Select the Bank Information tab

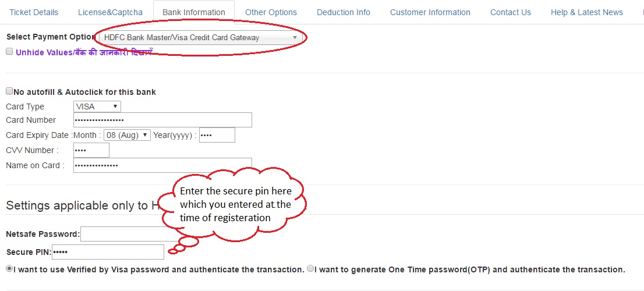point(194,12)
